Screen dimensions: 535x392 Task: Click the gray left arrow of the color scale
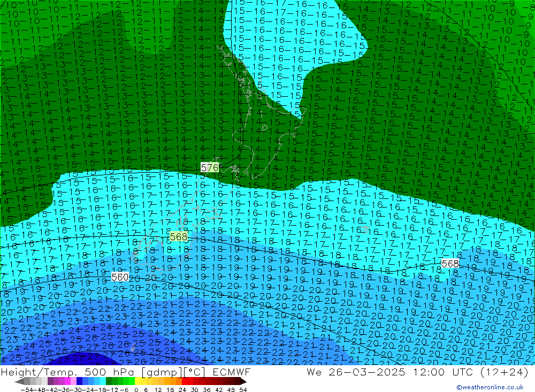click(19, 381)
